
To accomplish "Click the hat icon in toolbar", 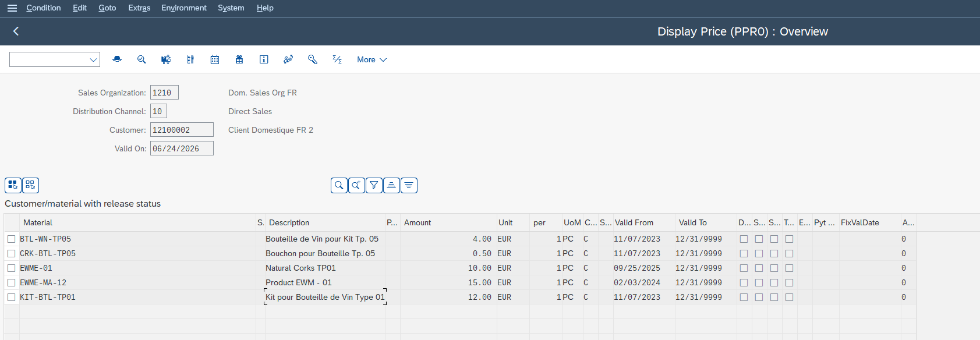I will tap(117, 59).
